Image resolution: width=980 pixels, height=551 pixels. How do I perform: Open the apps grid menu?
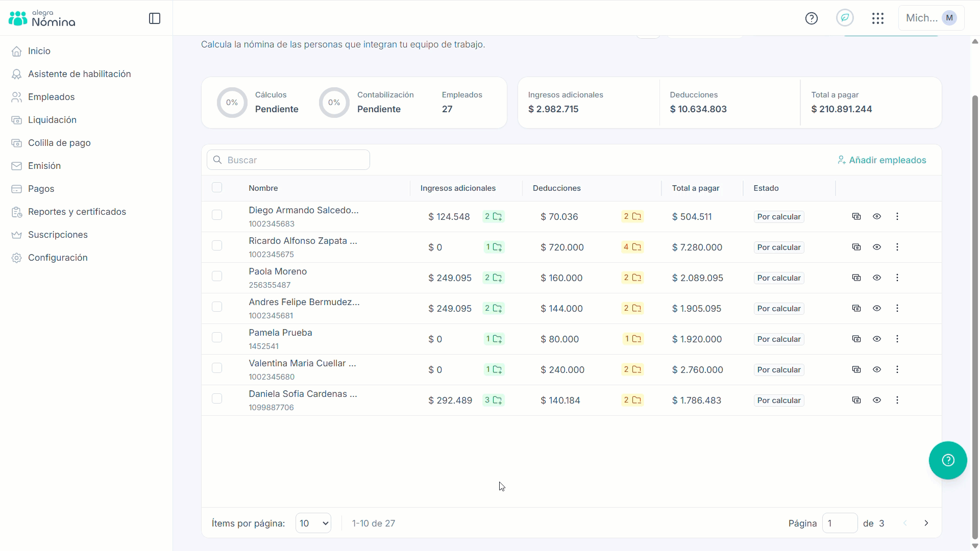pos(878,18)
